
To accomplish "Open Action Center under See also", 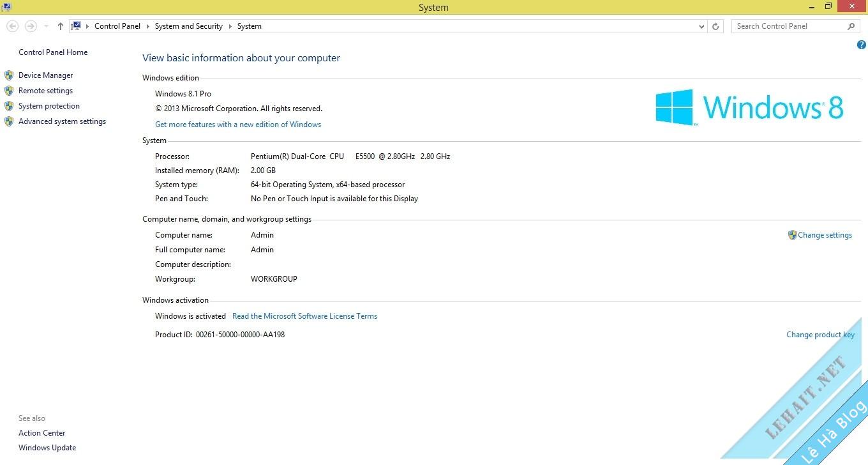I will tap(42, 433).
